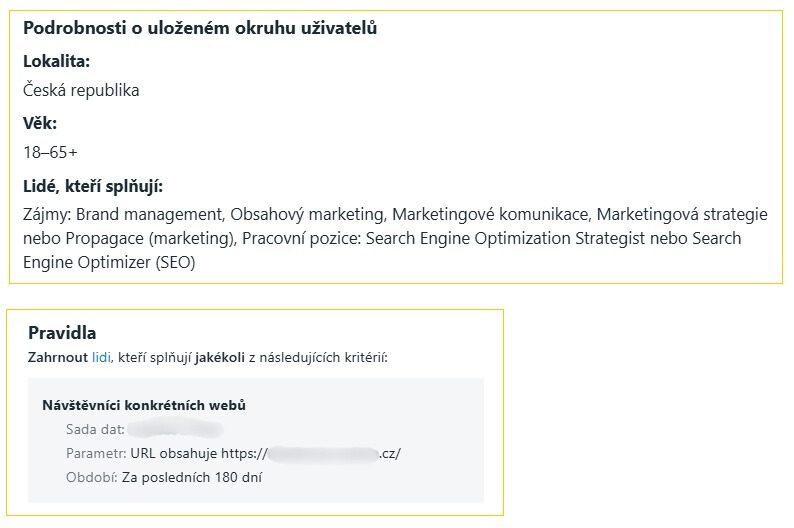The width and height of the screenshot is (794, 528).
Task: Select the age range "18–65+"
Action: [x=50, y=153]
